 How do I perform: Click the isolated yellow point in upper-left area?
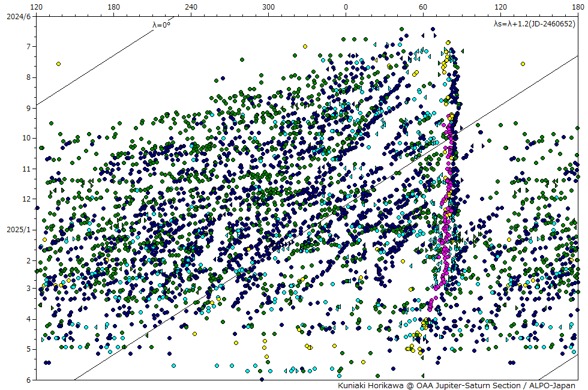58,64
